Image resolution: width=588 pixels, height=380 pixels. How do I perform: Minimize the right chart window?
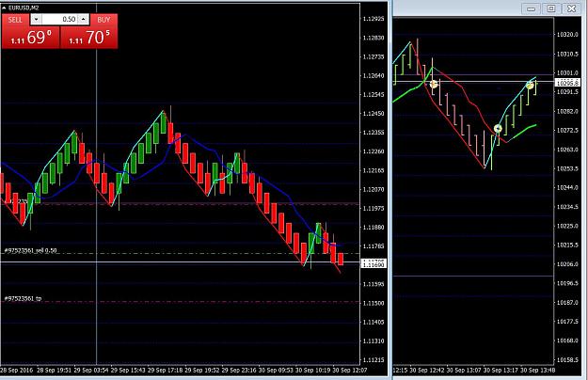pyautogui.click(x=531, y=9)
